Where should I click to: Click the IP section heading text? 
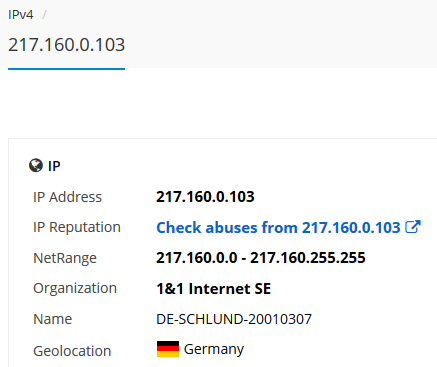click(x=54, y=166)
